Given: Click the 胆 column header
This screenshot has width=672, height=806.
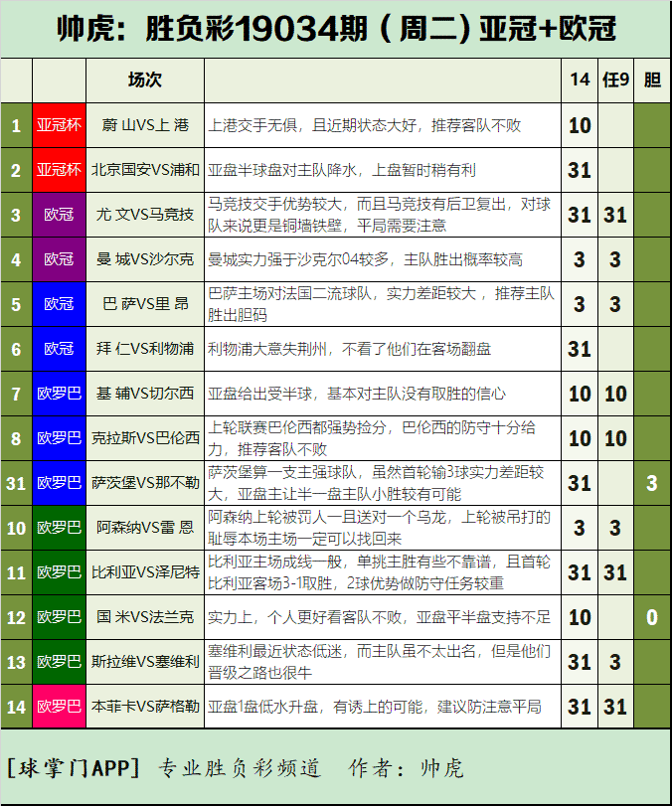Looking at the screenshot, I should click(x=652, y=80).
